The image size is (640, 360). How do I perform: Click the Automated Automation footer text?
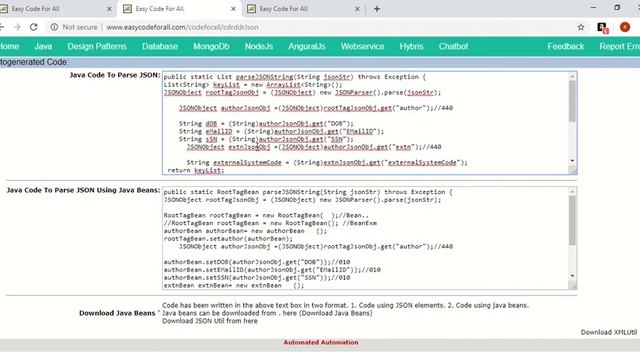coord(321,342)
